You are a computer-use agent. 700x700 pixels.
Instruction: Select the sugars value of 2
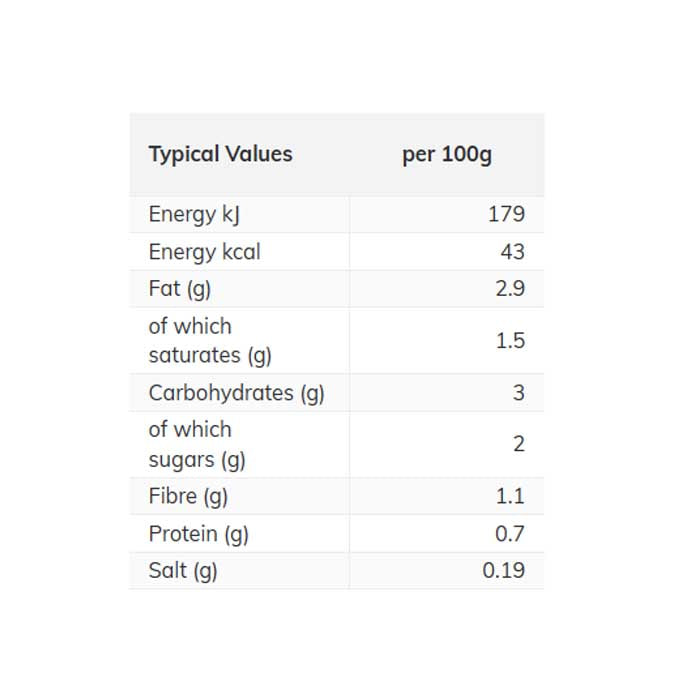point(518,444)
